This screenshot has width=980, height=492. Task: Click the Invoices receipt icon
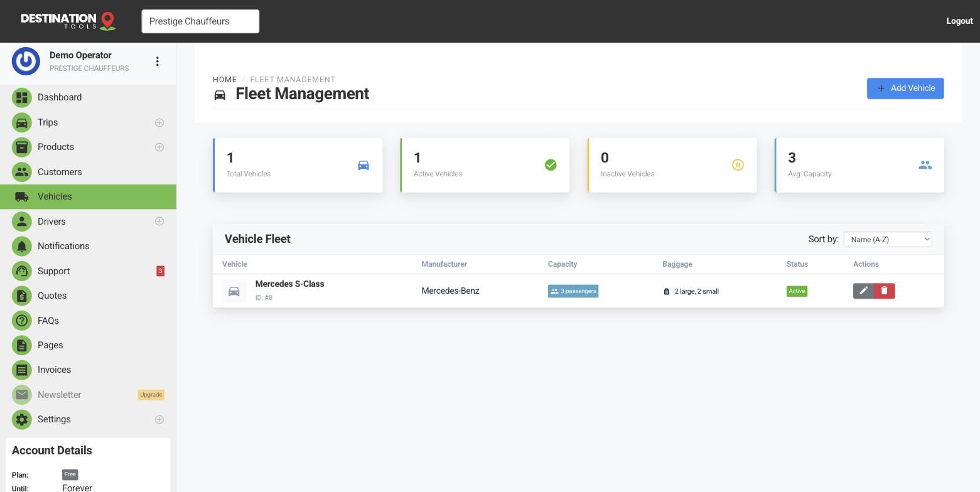click(22, 370)
